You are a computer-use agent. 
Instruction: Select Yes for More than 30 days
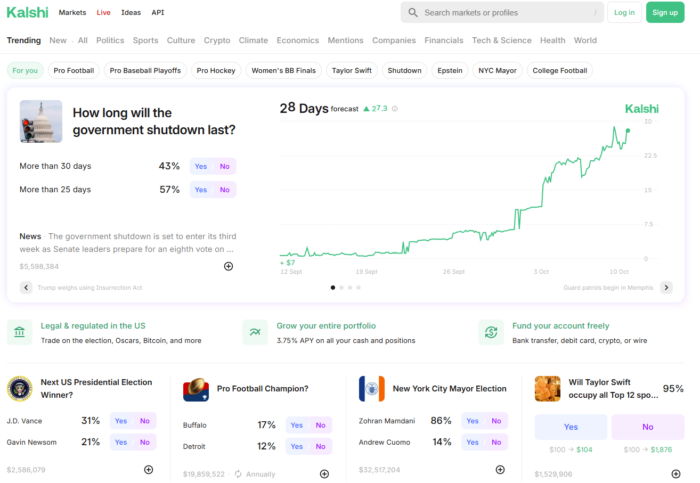tap(201, 166)
